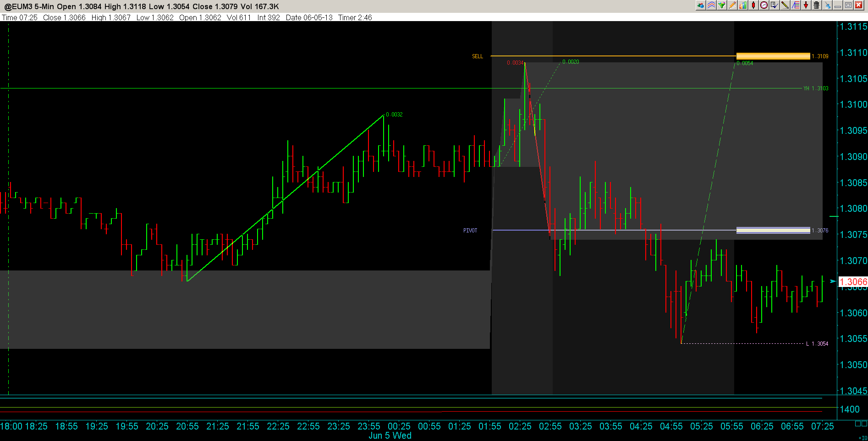
Task: Click the +IQ label in bottom corner
Action: click(863, 438)
